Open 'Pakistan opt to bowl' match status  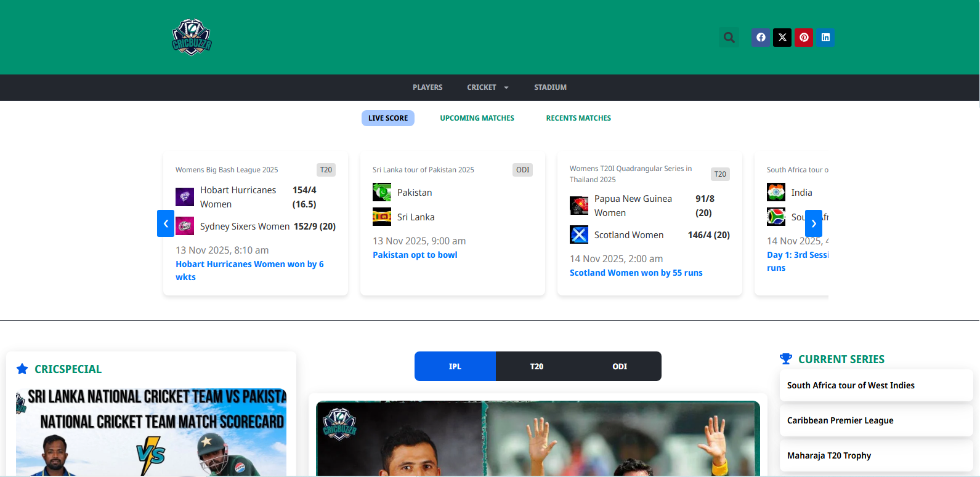pyautogui.click(x=415, y=255)
